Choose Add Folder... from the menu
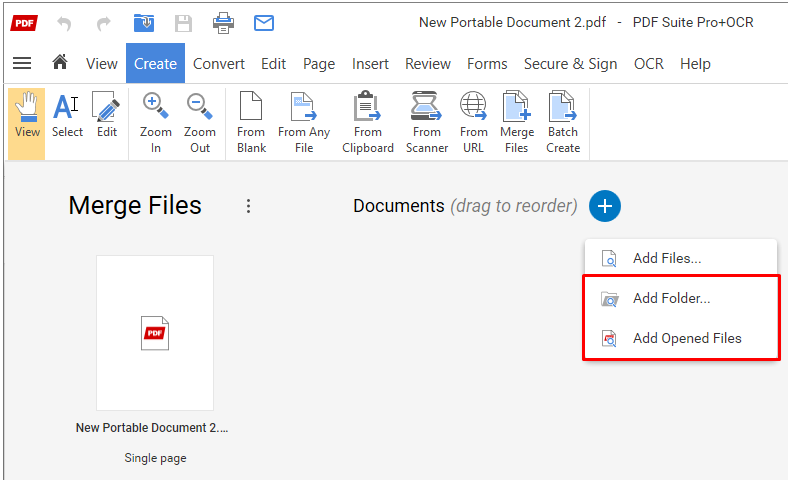Image resolution: width=788 pixels, height=480 pixels. (681, 299)
